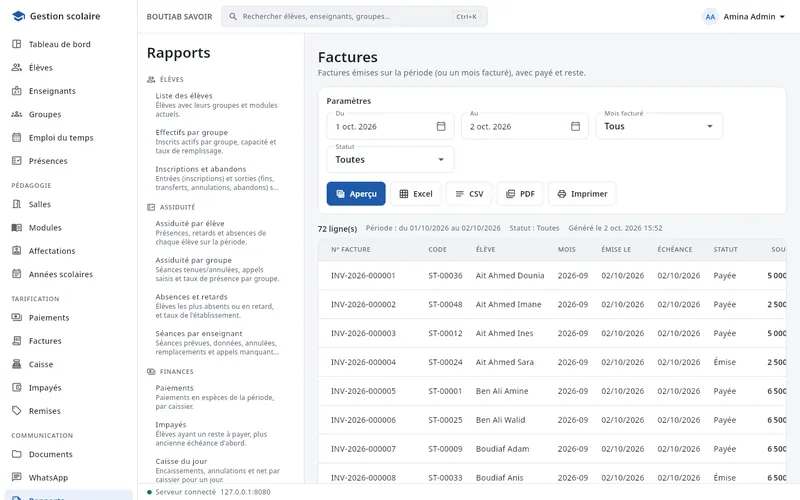Click Émise status for Boudiaf Anis
Viewport: 800px width, 500px height.
click(724, 478)
